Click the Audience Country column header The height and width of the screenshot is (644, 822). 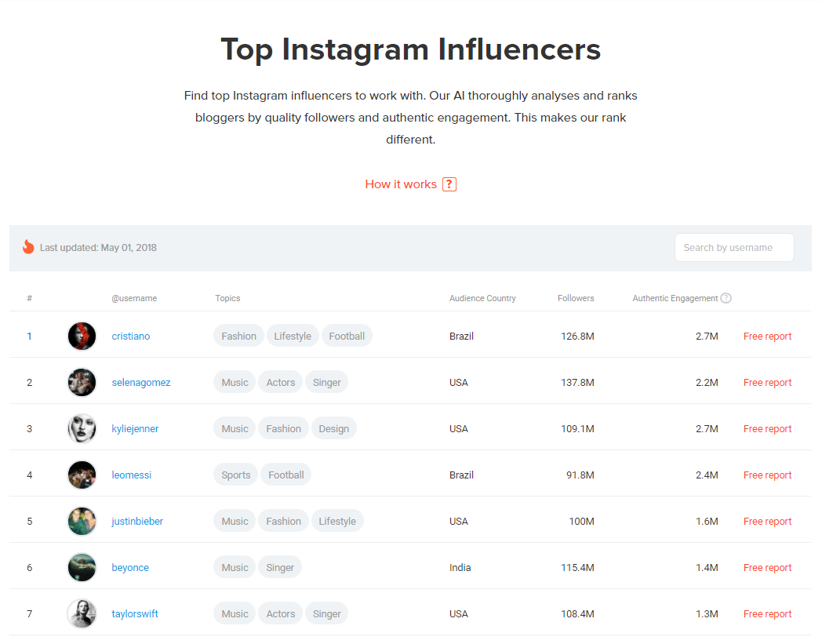[x=482, y=298]
